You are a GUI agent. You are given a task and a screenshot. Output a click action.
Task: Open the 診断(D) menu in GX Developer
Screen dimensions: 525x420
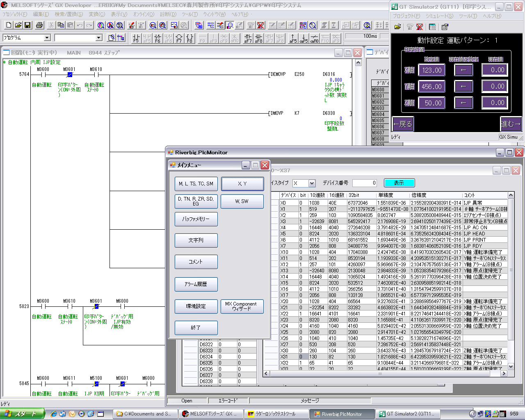point(168,14)
